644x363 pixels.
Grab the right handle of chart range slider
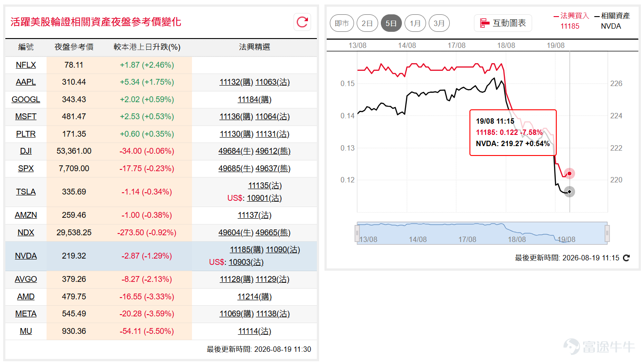pyautogui.click(x=607, y=233)
